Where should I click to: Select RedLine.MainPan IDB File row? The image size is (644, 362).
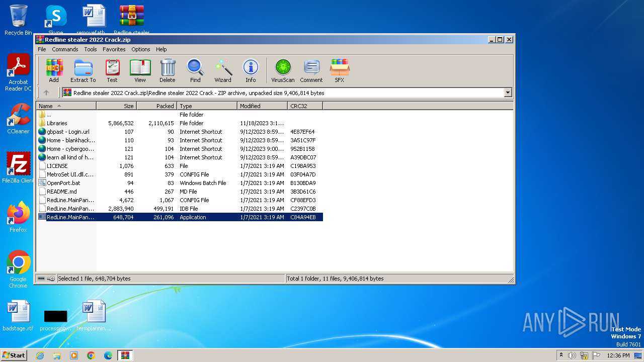click(180, 209)
